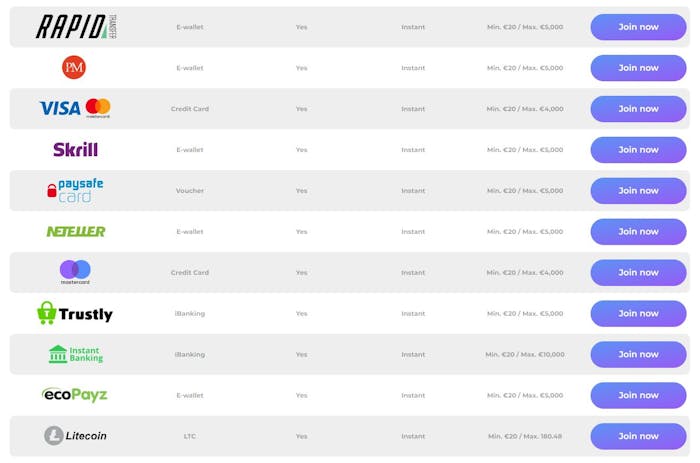Join now via Rapid Transfer row

pos(638,27)
